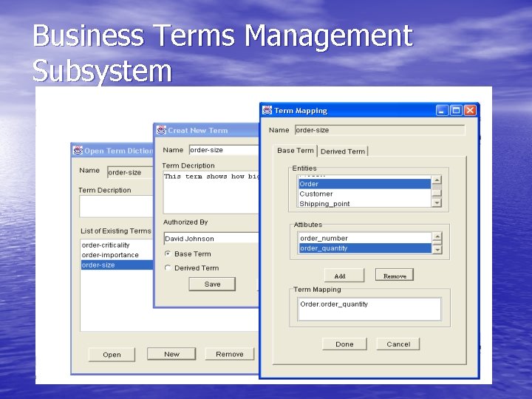Select Order.order_quantity in Term Mapping box
The image size is (532, 399).
pos(334,304)
